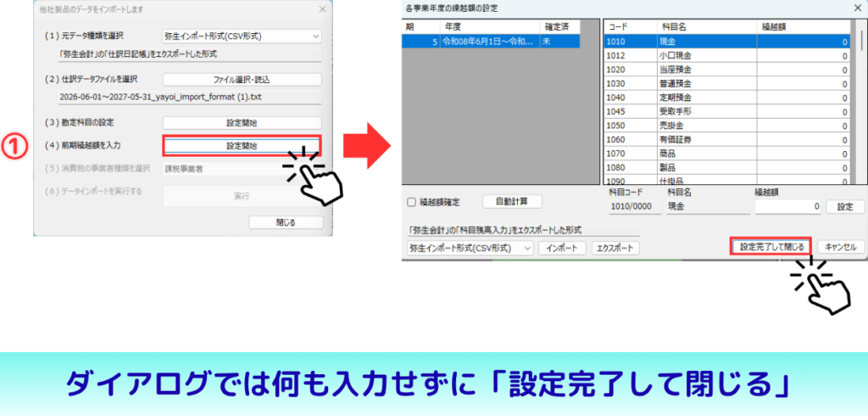Click the 年度 column header
868x420 pixels.
click(489, 26)
